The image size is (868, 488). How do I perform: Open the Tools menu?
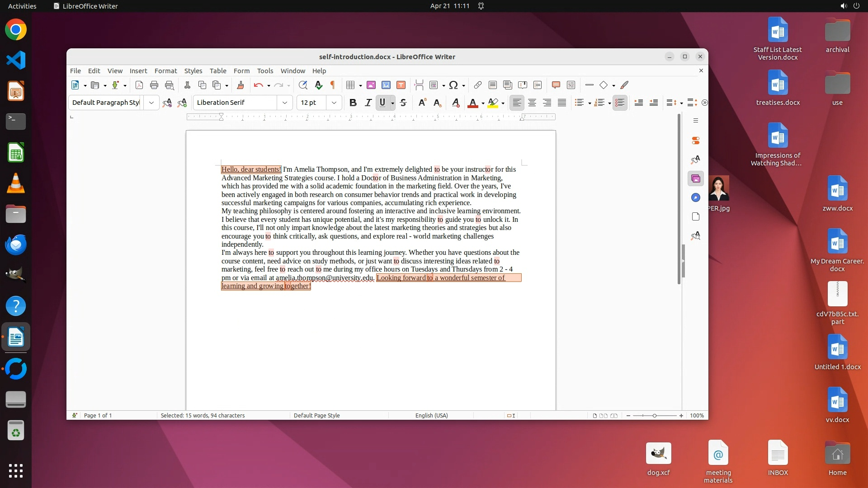tap(265, 71)
